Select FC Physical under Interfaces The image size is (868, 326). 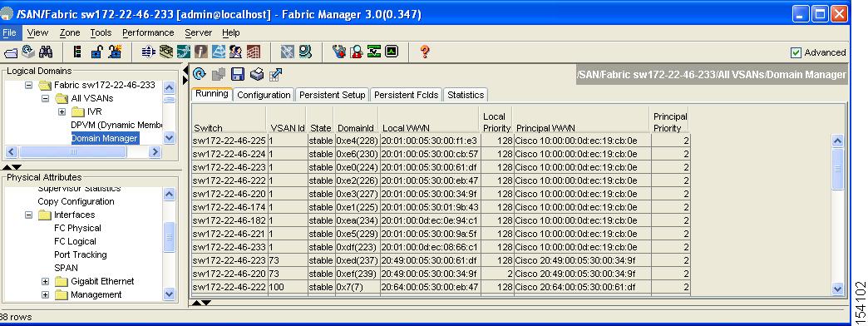[77, 228]
